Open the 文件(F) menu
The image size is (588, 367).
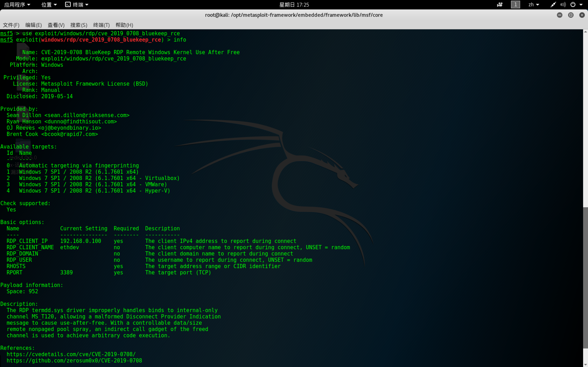pos(11,25)
